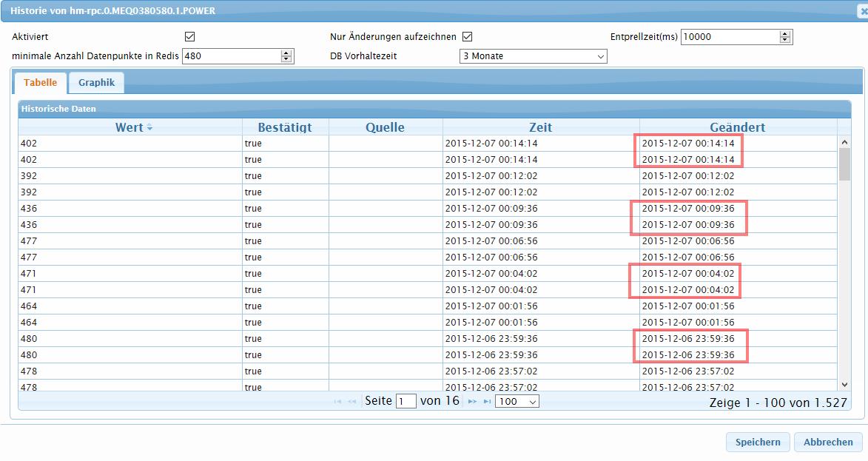868x461 pixels.
Task: Go to last page icon
Action: click(x=487, y=402)
